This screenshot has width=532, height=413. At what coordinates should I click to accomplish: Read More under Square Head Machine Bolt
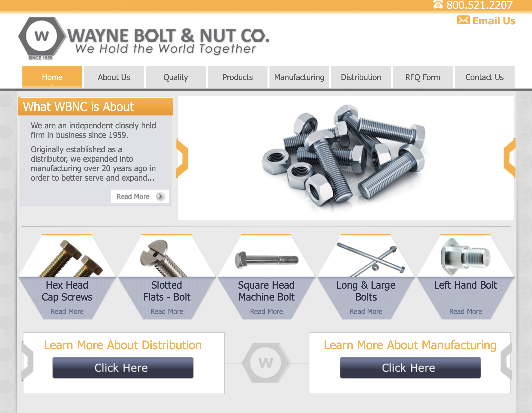[266, 311]
